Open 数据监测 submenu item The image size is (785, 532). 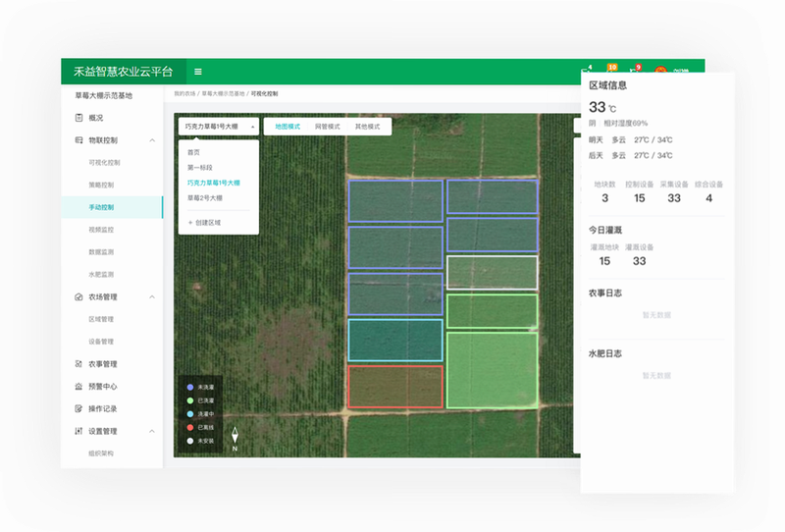(101, 252)
